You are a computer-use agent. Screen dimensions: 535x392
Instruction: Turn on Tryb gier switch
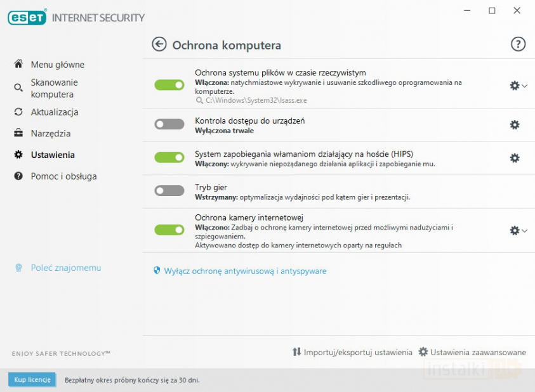(x=169, y=191)
